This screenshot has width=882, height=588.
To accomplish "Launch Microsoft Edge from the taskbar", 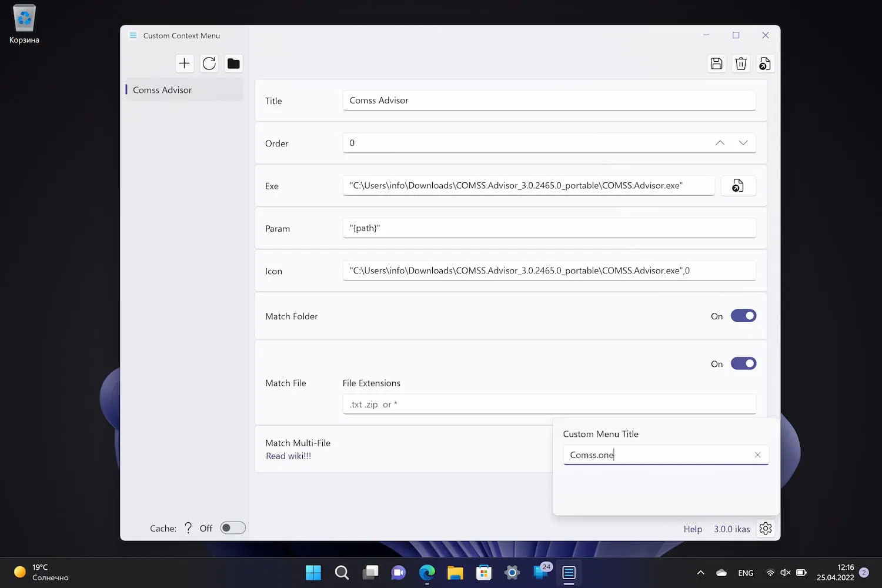I will pos(427,572).
